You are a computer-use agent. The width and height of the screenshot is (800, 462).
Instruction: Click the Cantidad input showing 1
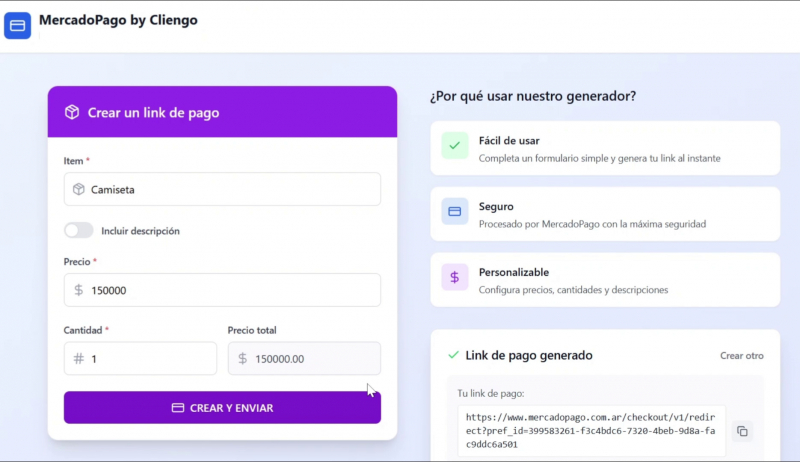[x=140, y=358]
